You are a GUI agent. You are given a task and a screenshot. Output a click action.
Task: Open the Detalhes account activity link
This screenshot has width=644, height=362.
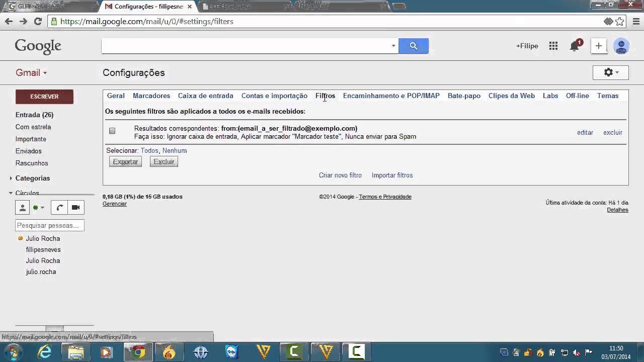(617, 210)
